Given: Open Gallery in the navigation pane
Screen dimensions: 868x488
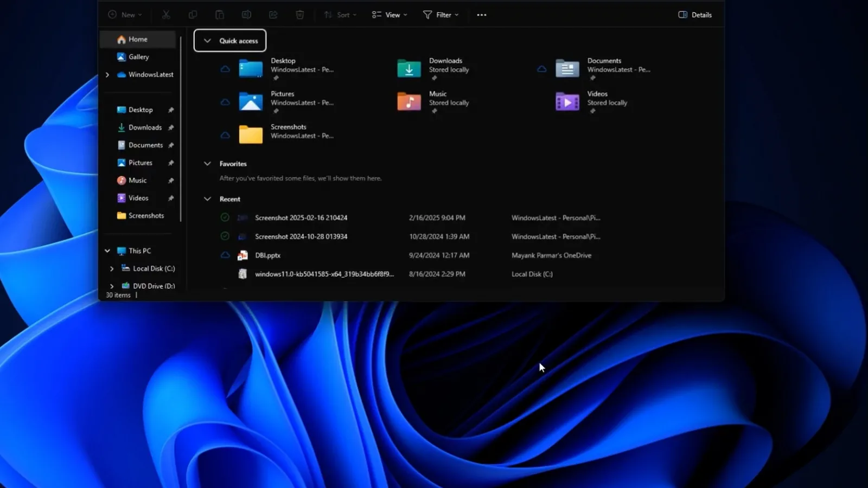Looking at the screenshot, I should point(138,57).
